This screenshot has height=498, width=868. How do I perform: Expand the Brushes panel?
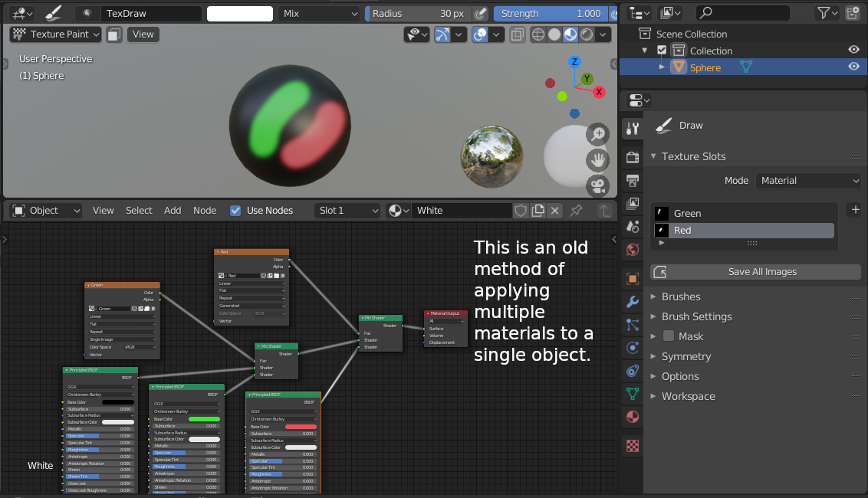681,297
